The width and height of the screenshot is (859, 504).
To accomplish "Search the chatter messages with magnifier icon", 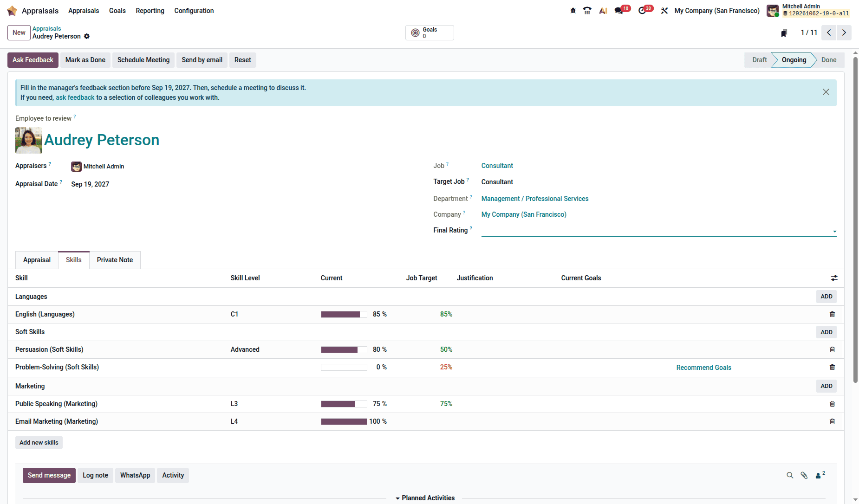I will (x=790, y=475).
